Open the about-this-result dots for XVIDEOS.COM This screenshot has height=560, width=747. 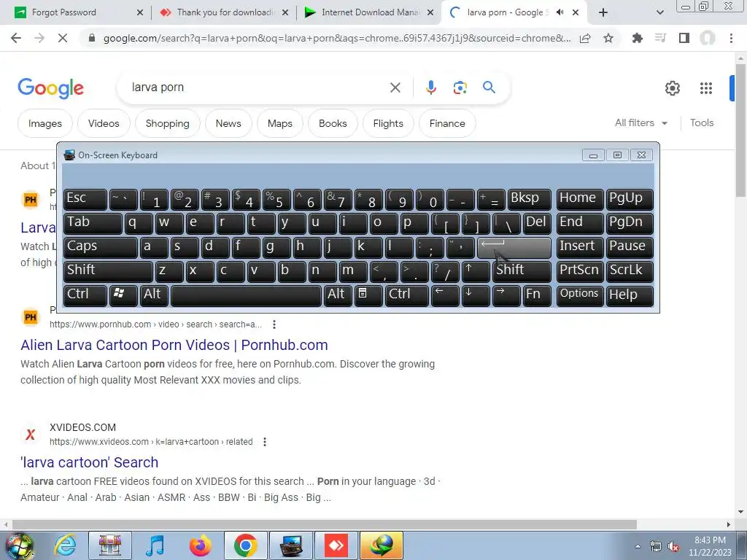tap(265, 442)
